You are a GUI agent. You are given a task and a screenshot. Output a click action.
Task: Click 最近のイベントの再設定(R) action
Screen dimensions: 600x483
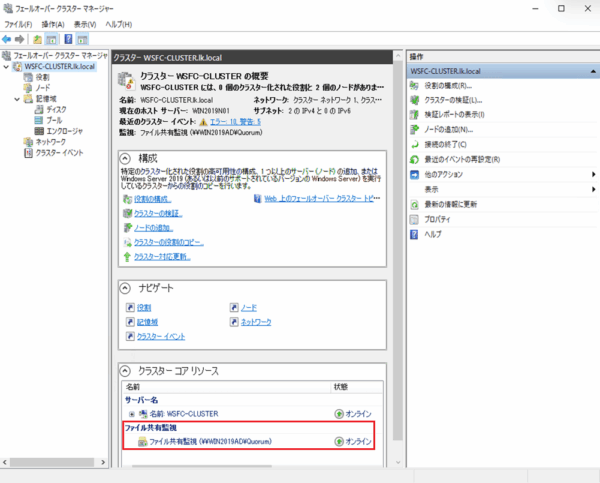pyautogui.click(x=462, y=160)
